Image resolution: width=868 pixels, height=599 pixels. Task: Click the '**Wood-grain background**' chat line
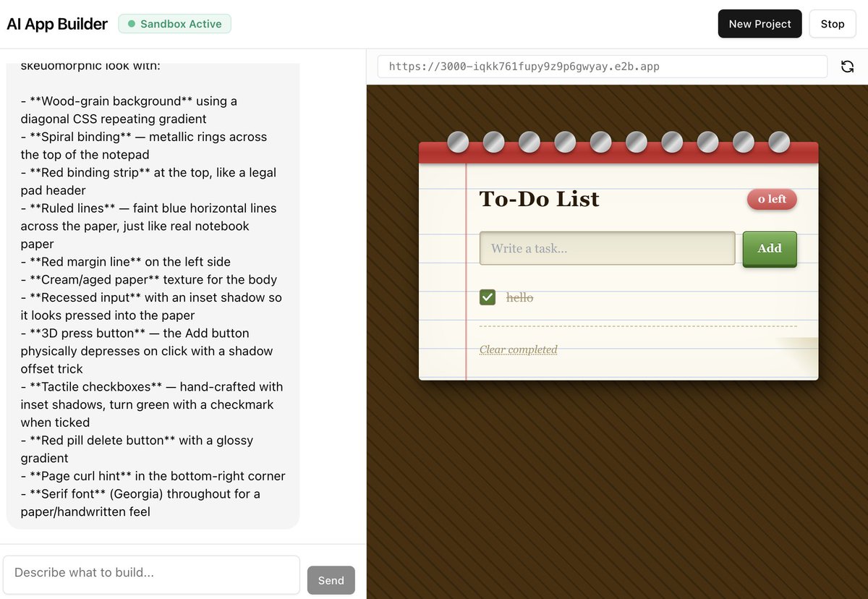click(129, 110)
